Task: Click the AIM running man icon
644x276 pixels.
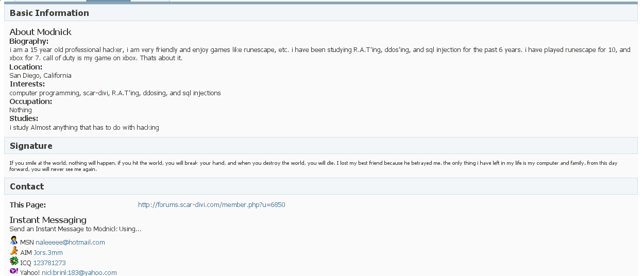Action: (x=14, y=251)
